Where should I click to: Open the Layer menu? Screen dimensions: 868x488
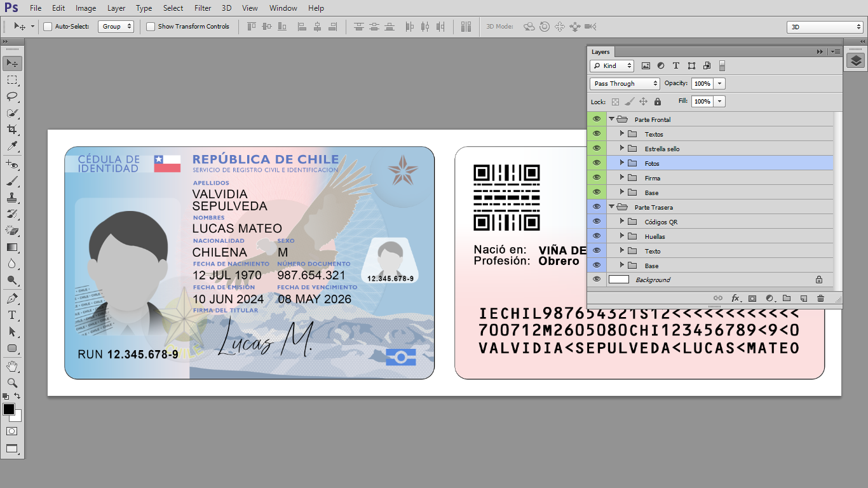pyautogui.click(x=116, y=8)
